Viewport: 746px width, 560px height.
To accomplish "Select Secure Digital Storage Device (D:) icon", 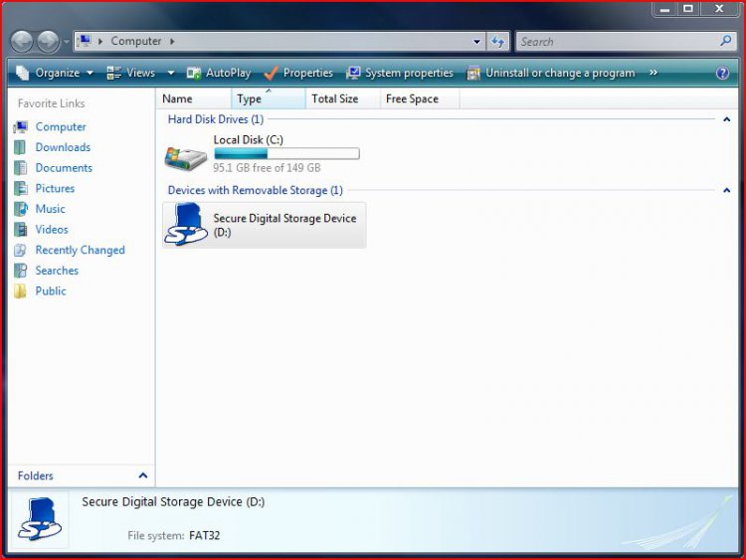I will coord(186,225).
